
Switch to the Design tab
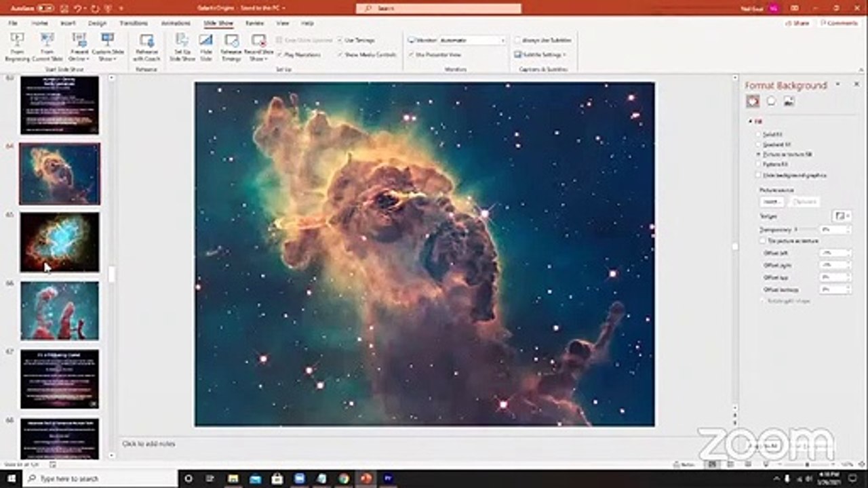coord(97,23)
